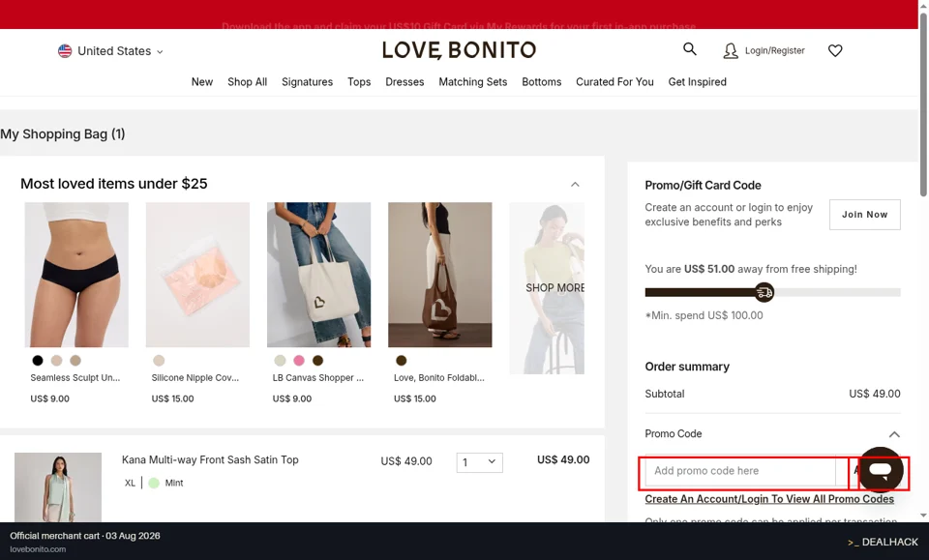The width and height of the screenshot is (929, 560).
Task: Click My Shopping Bag (1) heading
Action: (x=63, y=134)
